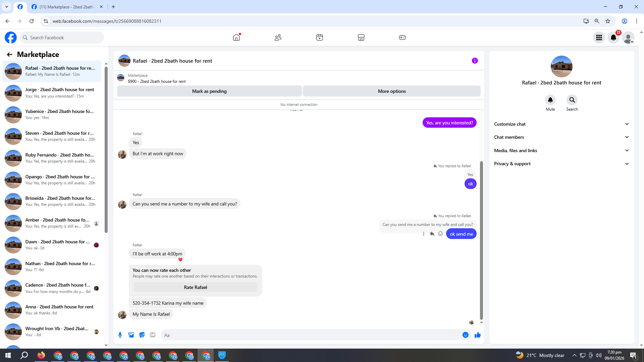Open the conversation information purple icon
The height and width of the screenshot is (362, 644).
coord(475,61)
